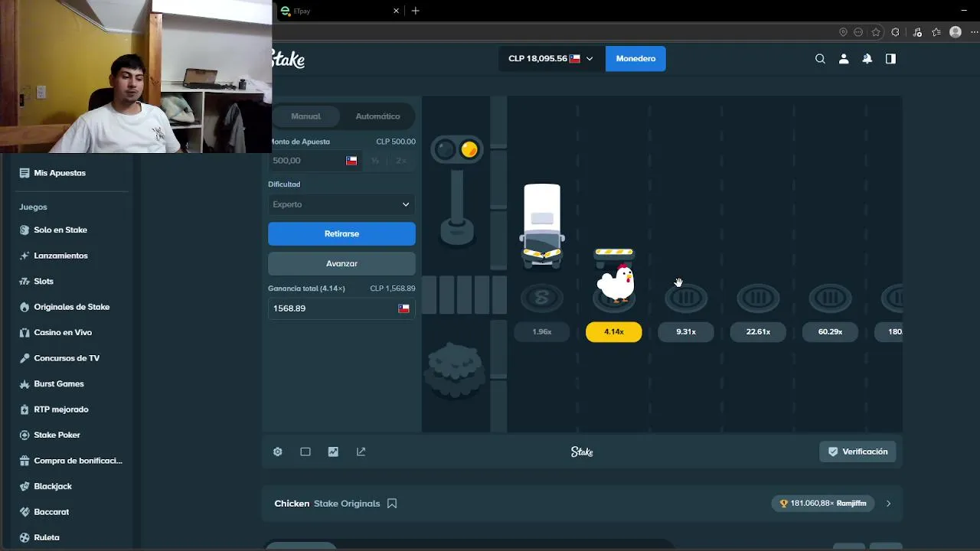Close the ETpay browser tab
The height and width of the screenshot is (551, 980).
tap(397, 11)
